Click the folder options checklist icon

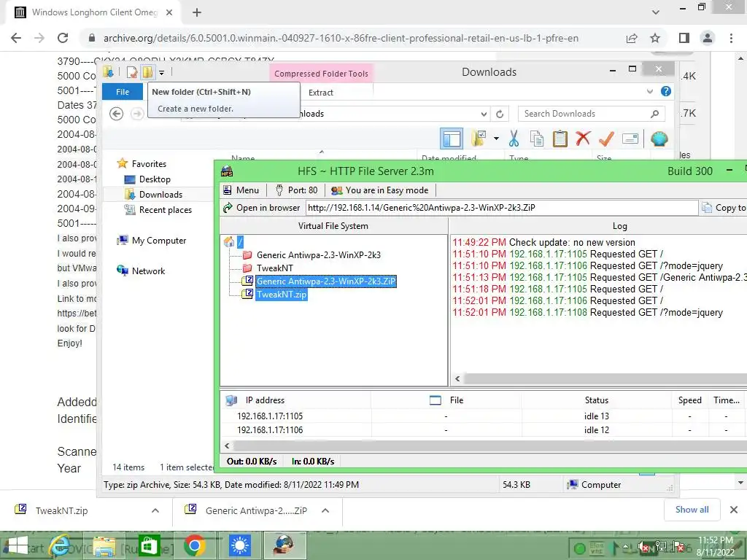tap(478, 139)
